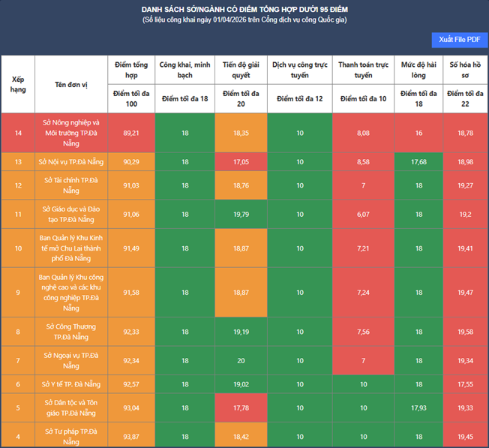Click digitization score 19,47
This screenshot has height=448, width=489.
[465, 293]
